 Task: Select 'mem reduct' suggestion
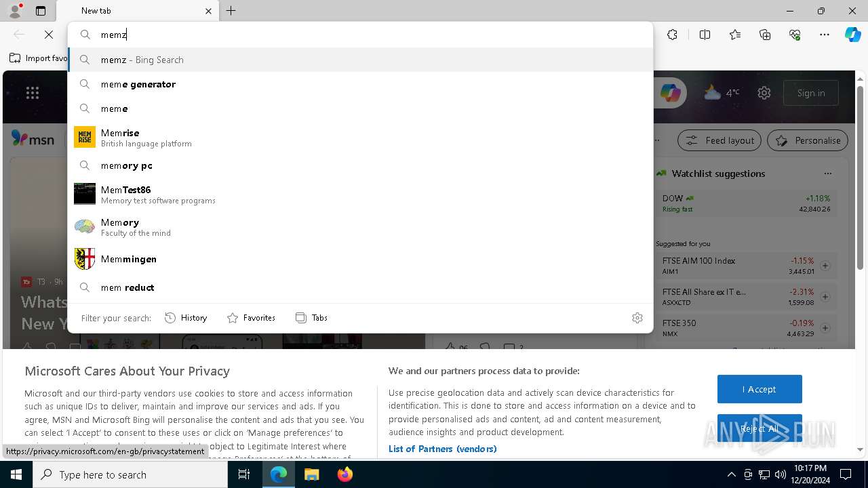360,287
